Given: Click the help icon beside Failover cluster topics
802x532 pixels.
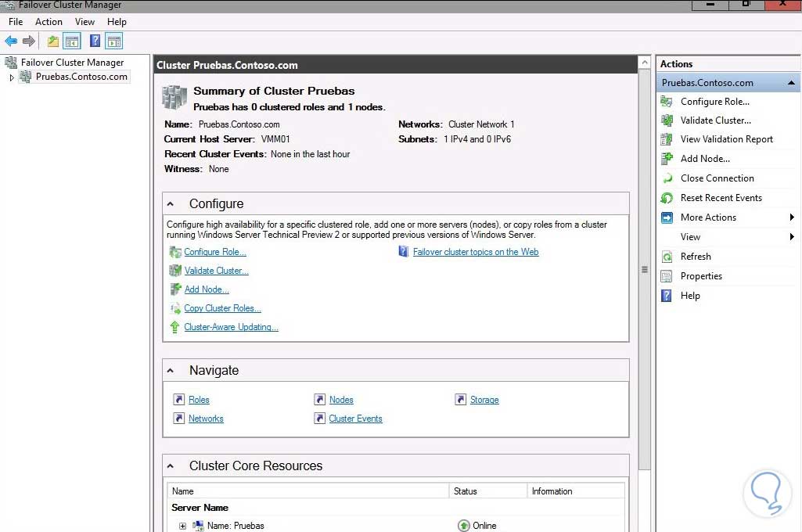Looking at the screenshot, I should coord(404,252).
